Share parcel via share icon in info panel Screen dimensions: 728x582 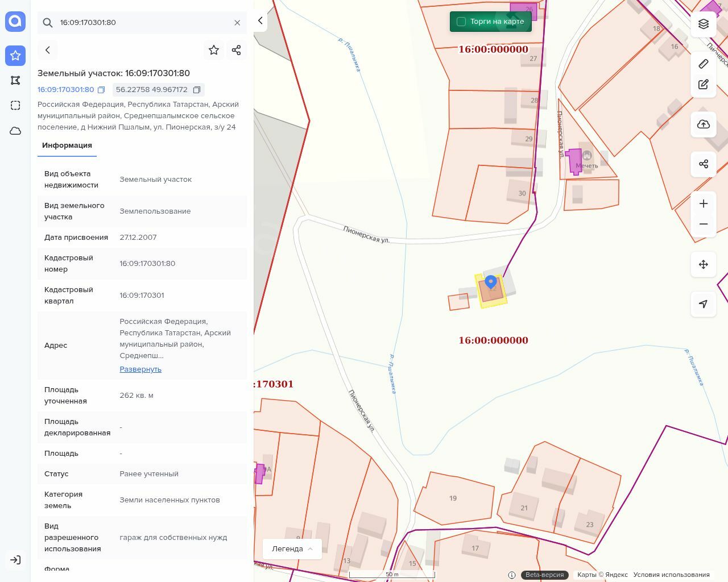coord(237,50)
